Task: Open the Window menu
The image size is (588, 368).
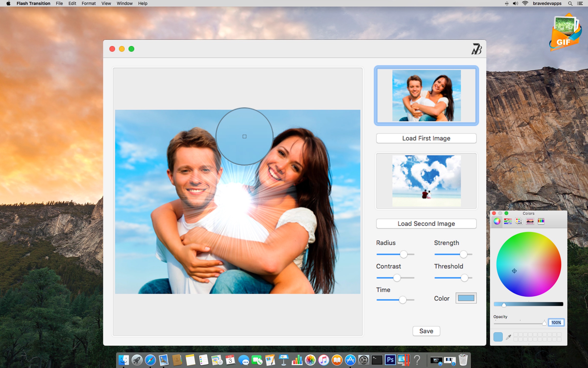Action: pos(124,3)
